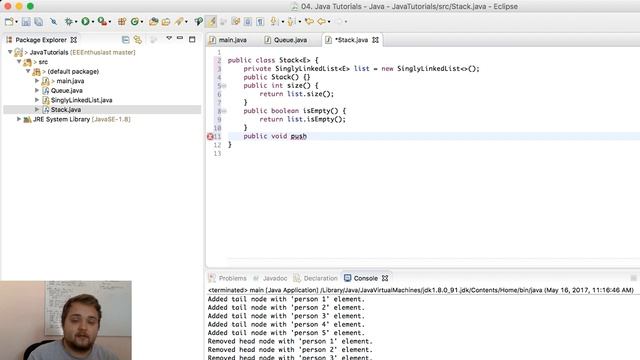Collapse the (default package) node

coord(28,71)
